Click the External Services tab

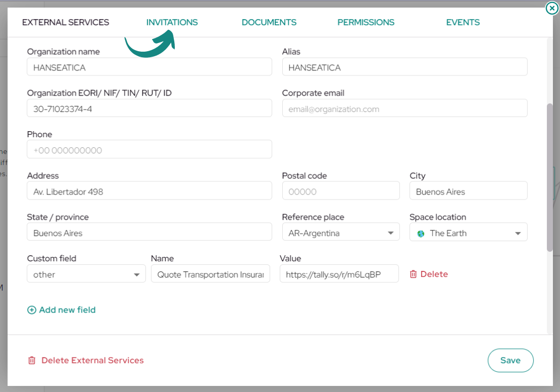pyautogui.click(x=65, y=22)
